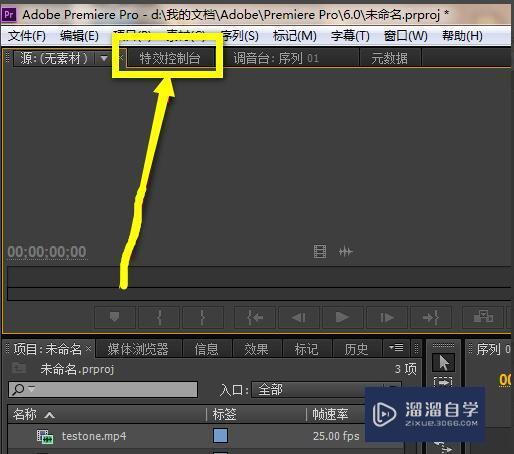Click the step forward one frame button
The image size is (514, 454).
(x=387, y=317)
